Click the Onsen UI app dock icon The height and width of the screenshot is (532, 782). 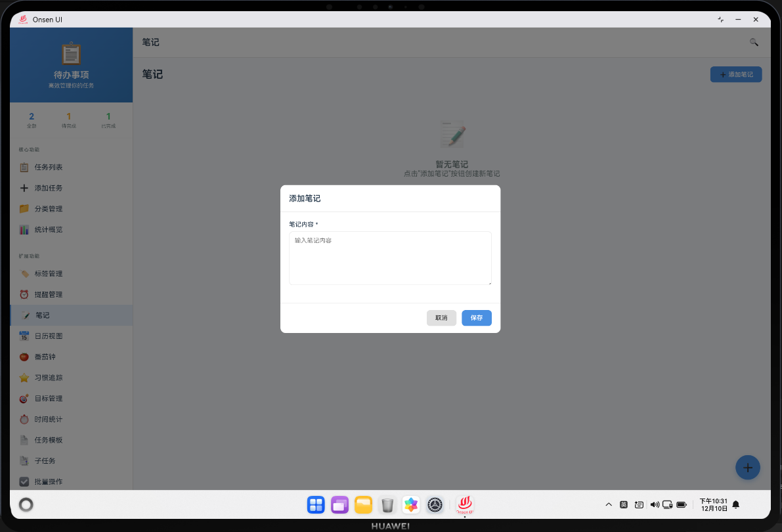pyautogui.click(x=465, y=504)
